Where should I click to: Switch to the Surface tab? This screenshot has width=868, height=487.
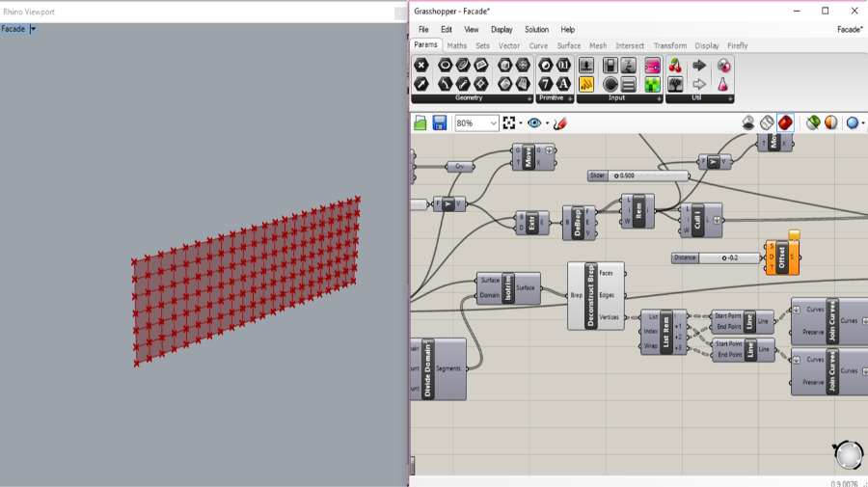coord(569,45)
